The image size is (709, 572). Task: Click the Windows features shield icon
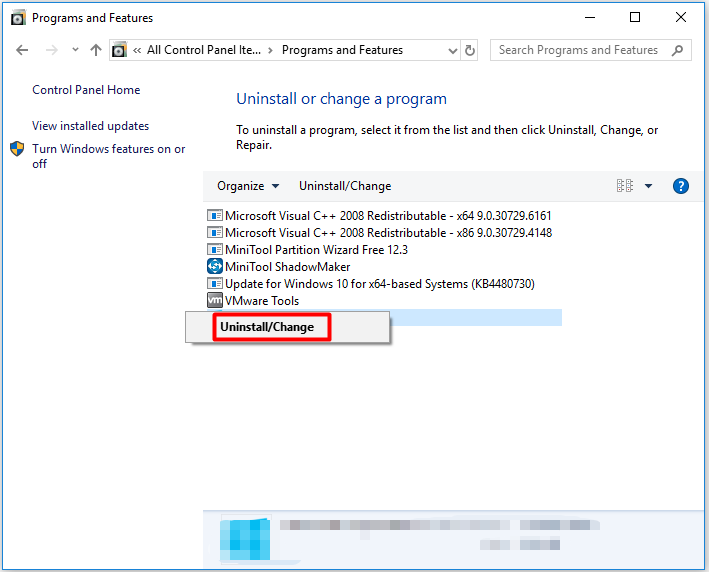pyautogui.click(x=17, y=148)
